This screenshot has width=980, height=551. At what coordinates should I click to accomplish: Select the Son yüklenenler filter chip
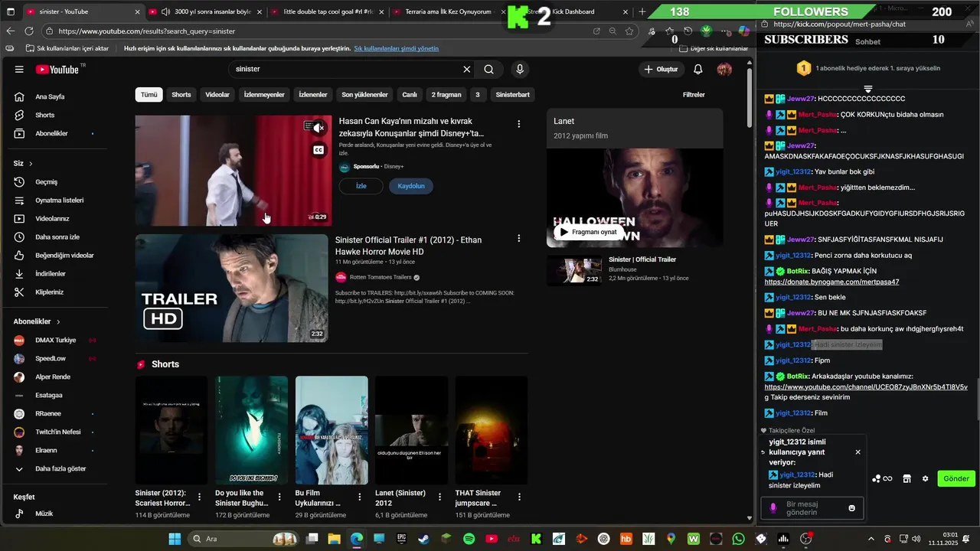(x=364, y=95)
